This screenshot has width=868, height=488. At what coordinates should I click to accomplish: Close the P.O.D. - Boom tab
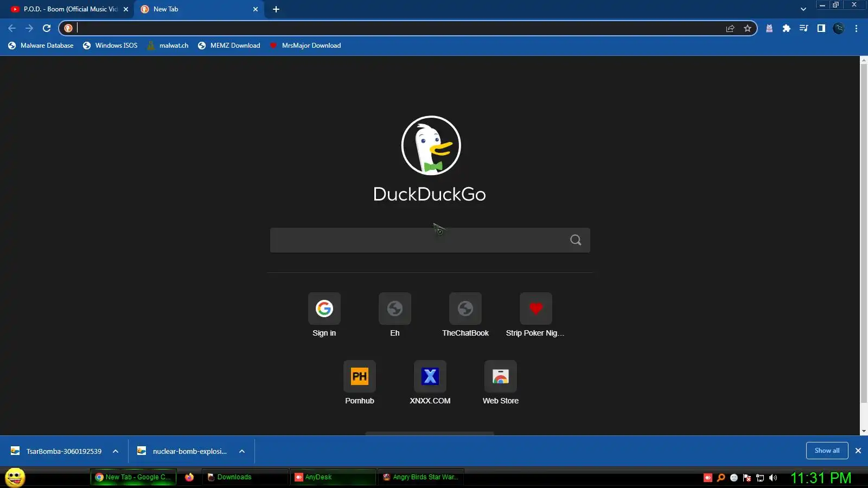[126, 9]
